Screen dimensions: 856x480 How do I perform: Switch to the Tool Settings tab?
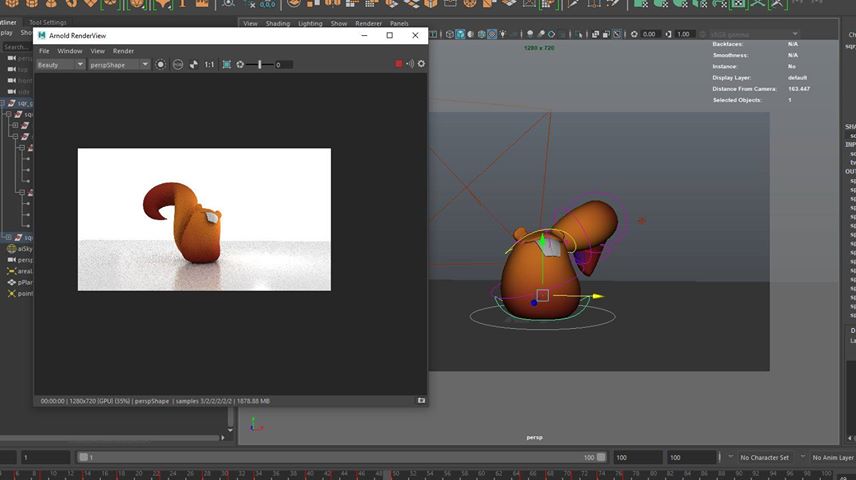(x=48, y=22)
